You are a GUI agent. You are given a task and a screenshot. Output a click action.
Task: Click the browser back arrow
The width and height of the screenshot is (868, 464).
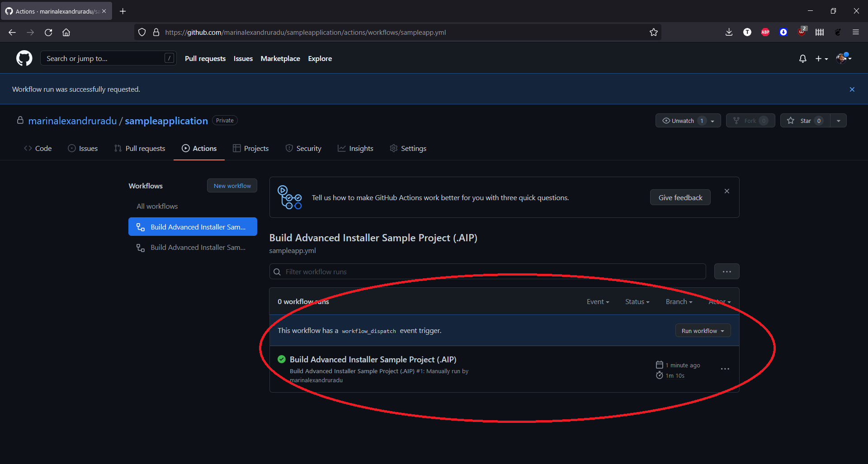[12, 33]
